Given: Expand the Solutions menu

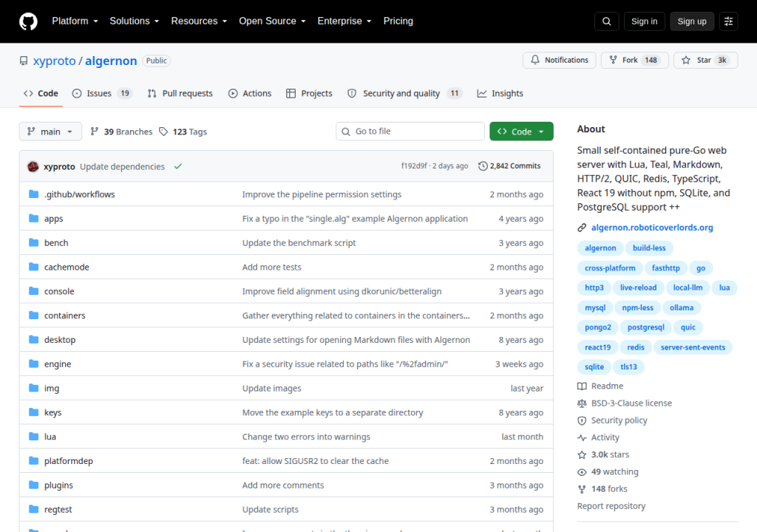Looking at the screenshot, I should (x=135, y=21).
